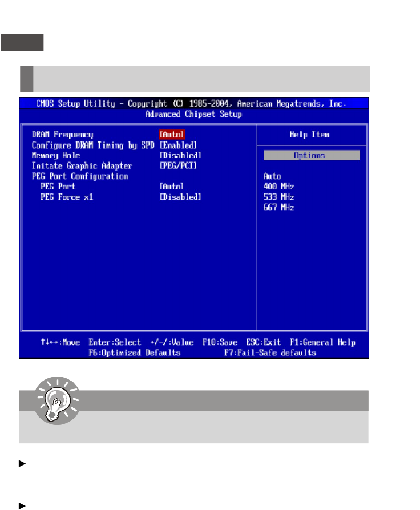
Task: Select the Memory Hole option
Action: (56, 156)
